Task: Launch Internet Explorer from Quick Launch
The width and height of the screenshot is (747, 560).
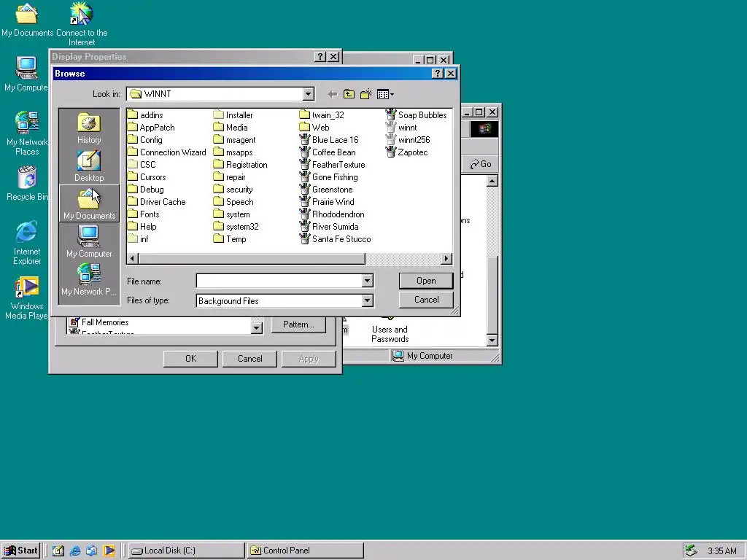Action: (75, 551)
